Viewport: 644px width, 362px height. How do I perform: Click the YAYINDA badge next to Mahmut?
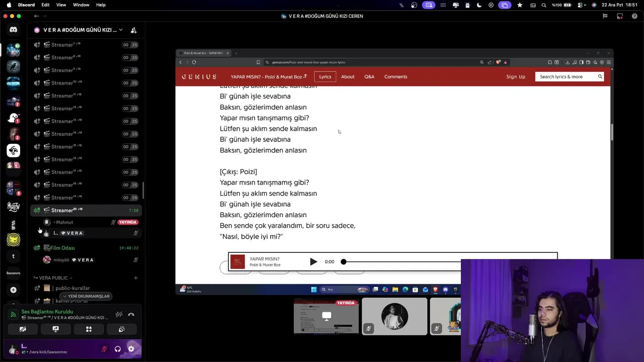coord(128,222)
